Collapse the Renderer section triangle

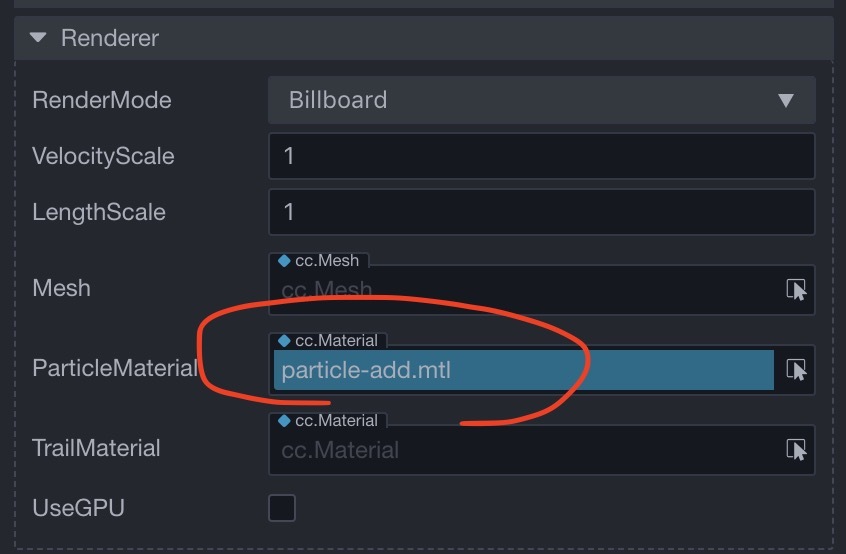pos(38,38)
